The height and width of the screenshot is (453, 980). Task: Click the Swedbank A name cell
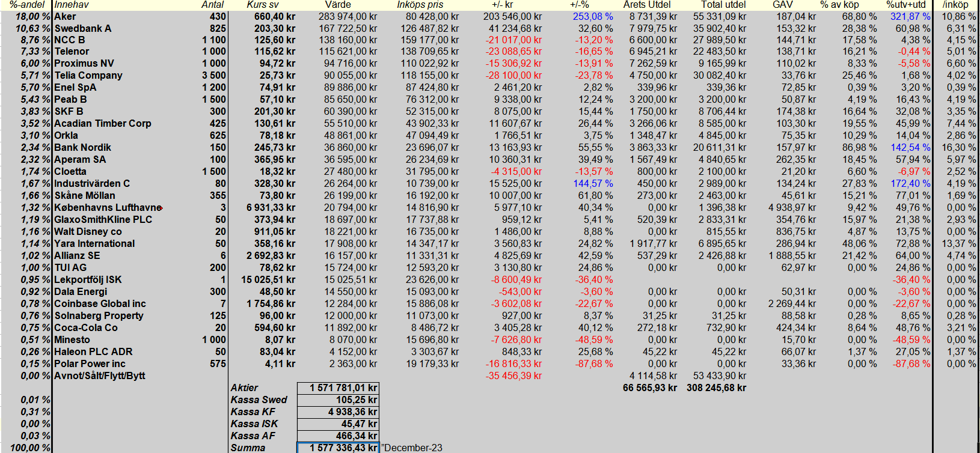tap(83, 29)
